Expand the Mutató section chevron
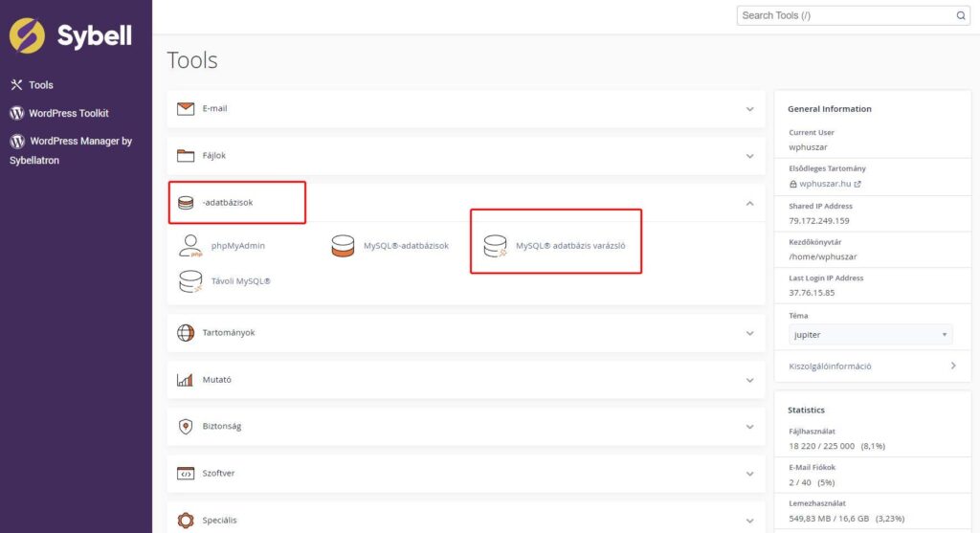Image resolution: width=980 pixels, height=533 pixels. pos(749,381)
